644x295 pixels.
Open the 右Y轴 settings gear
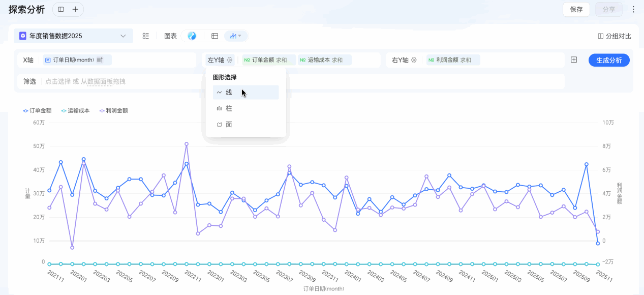pos(414,60)
